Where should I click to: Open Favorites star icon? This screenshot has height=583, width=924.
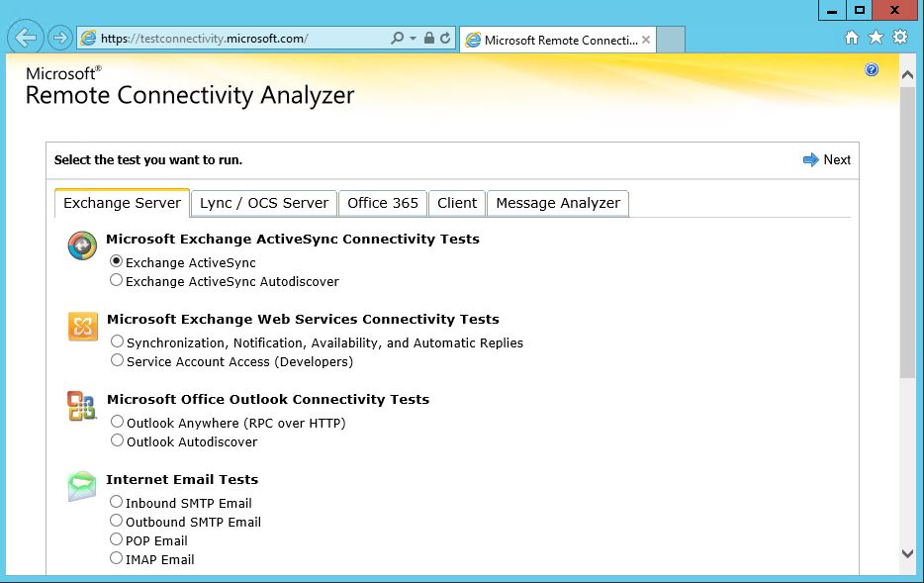tap(876, 38)
